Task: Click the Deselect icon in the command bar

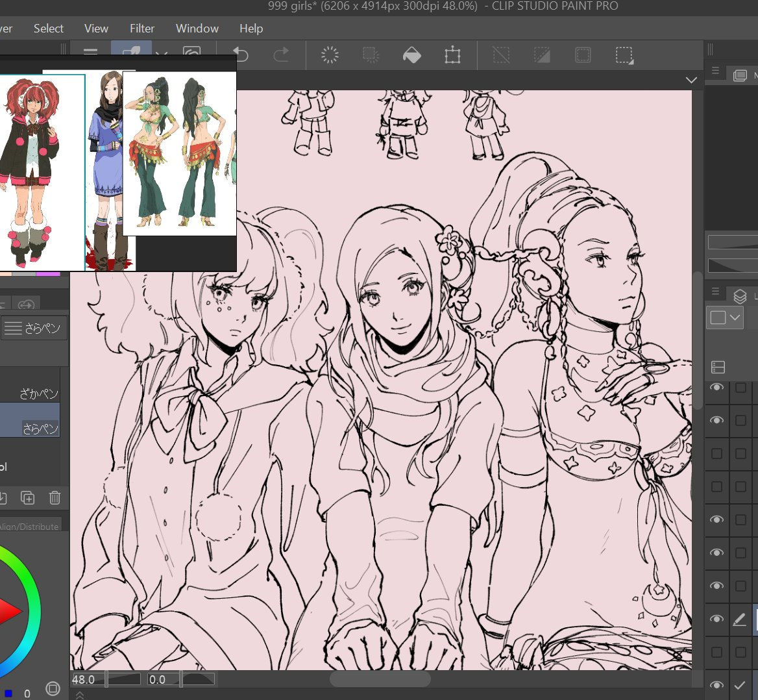Action: 501,55
